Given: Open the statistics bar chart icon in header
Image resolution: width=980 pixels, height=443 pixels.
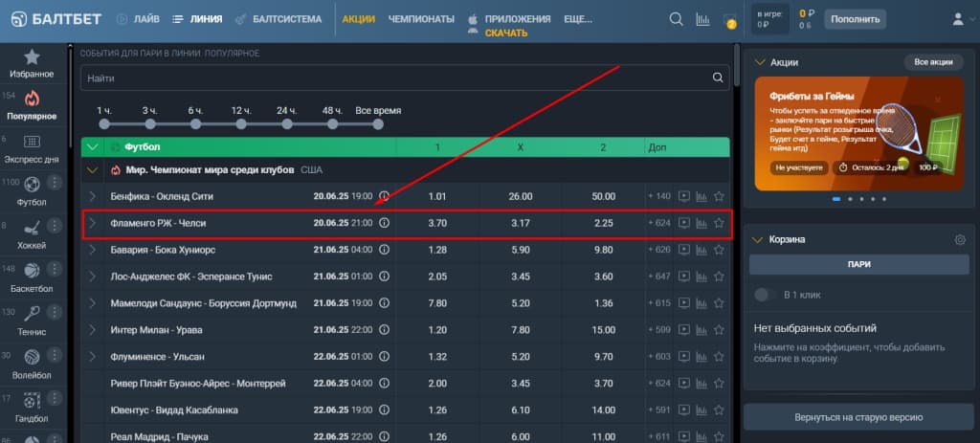Looking at the screenshot, I should [x=703, y=19].
